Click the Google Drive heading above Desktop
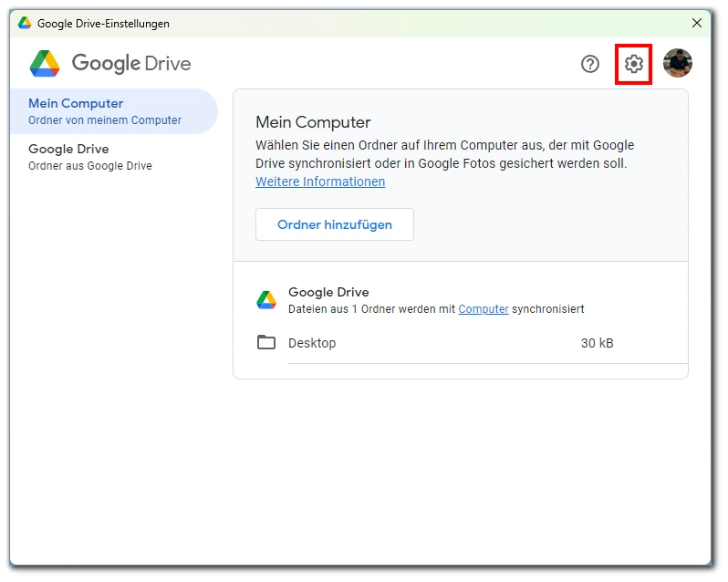This screenshot has width=728, height=582. pyautogui.click(x=328, y=292)
